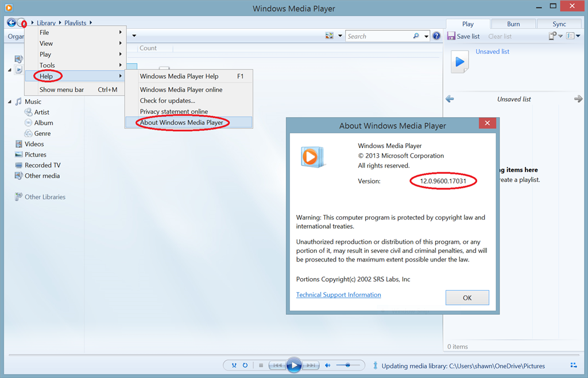Open the Unsaved list title link
This screenshot has width=588, height=378.
pos(492,51)
